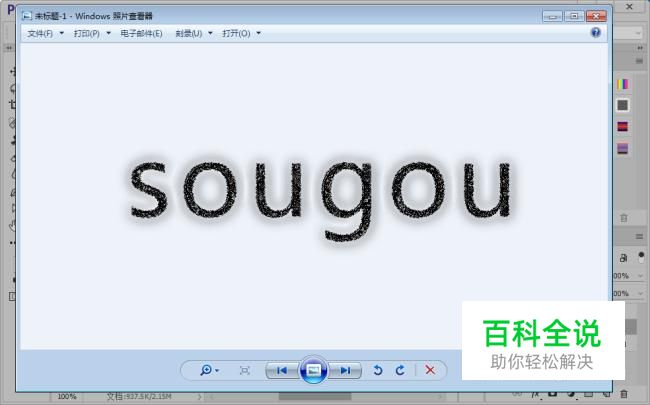The width and height of the screenshot is (650, 405).
Task: Click the Photo Viewer title bar icon
Action: [x=27, y=16]
